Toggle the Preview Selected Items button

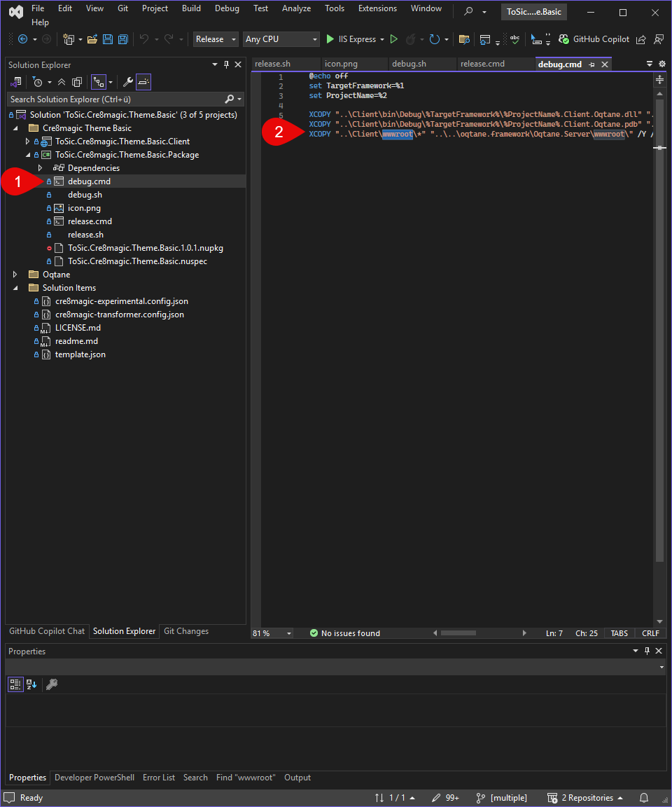[143, 82]
